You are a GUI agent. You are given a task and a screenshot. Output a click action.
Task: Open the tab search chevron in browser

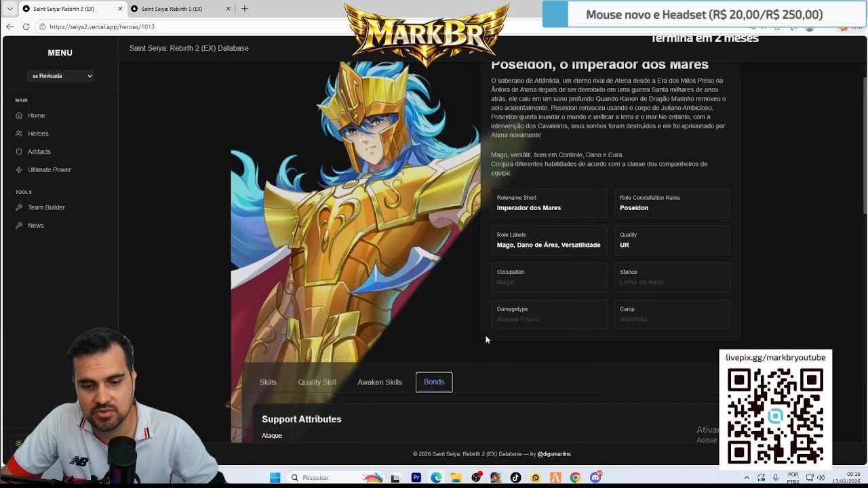(9, 9)
